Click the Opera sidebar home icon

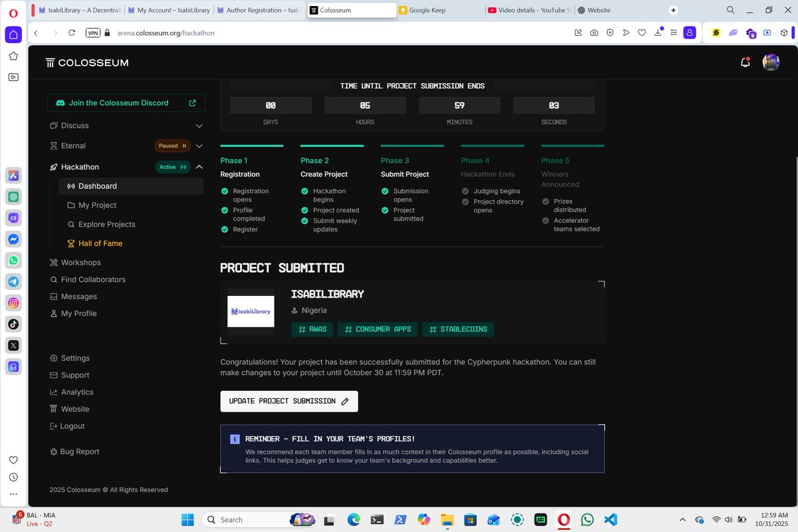(x=13, y=35)
